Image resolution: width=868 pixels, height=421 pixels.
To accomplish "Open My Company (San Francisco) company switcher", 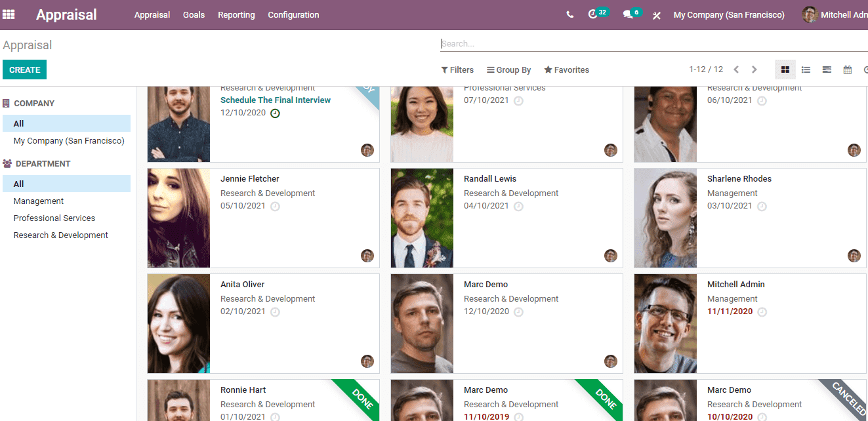I will 729,14.
